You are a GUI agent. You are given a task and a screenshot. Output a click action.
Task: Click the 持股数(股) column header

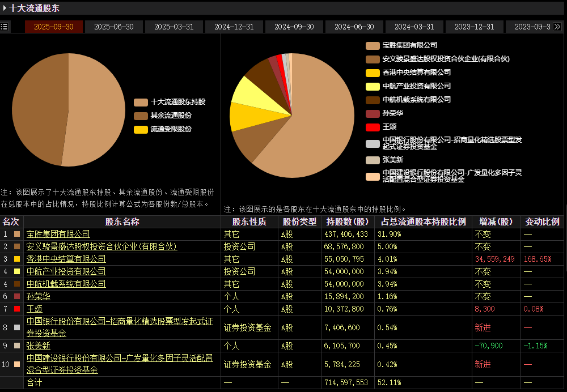click(348, 221)
